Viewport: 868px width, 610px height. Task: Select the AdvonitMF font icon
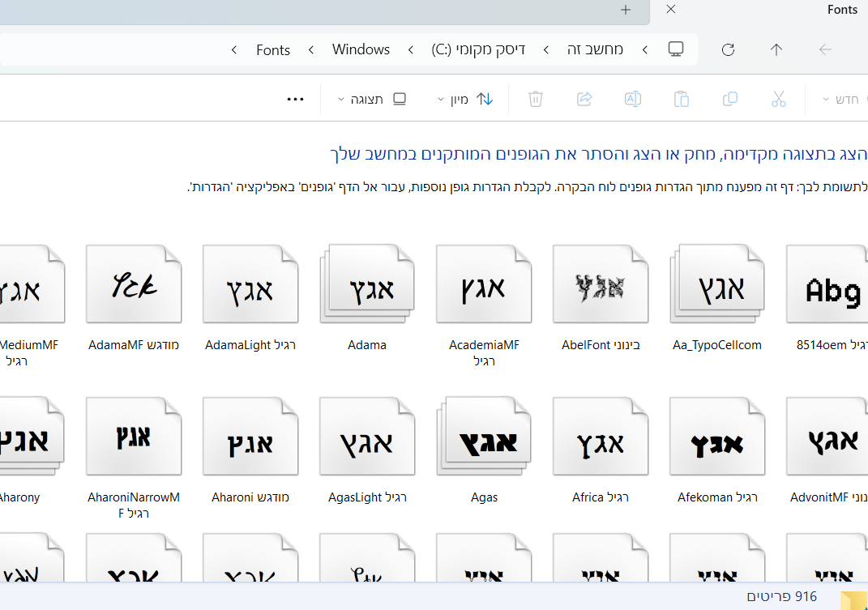point(827,436)
